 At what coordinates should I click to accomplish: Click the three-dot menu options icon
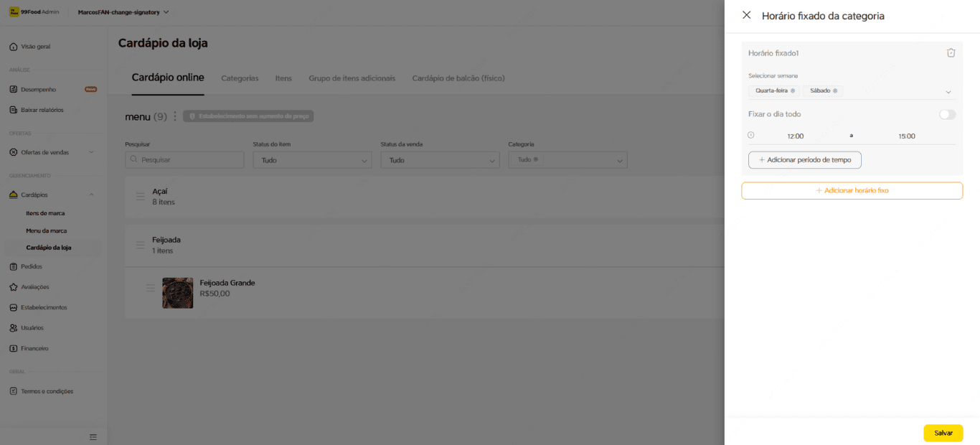click(x=175, y=116)
